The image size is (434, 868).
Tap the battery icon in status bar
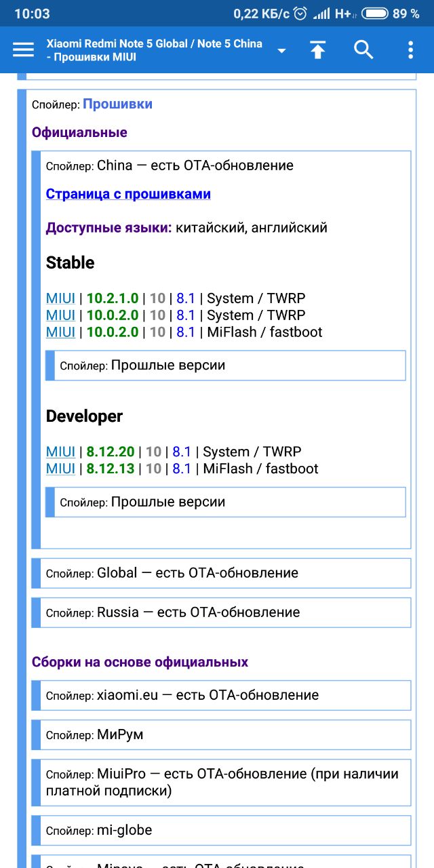pyautogui.click(x=374, y=14)
